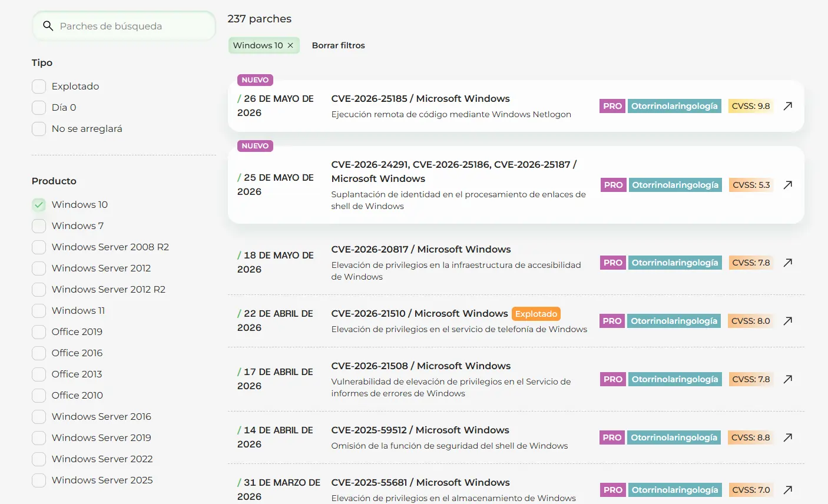Check the Windows Server 2025 filter
The image size is (828, 504).
(39, 480)
